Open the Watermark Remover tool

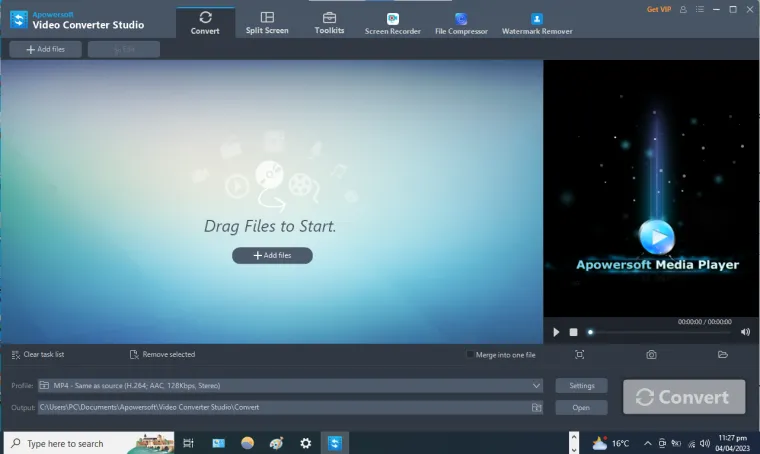pos(537,24)
